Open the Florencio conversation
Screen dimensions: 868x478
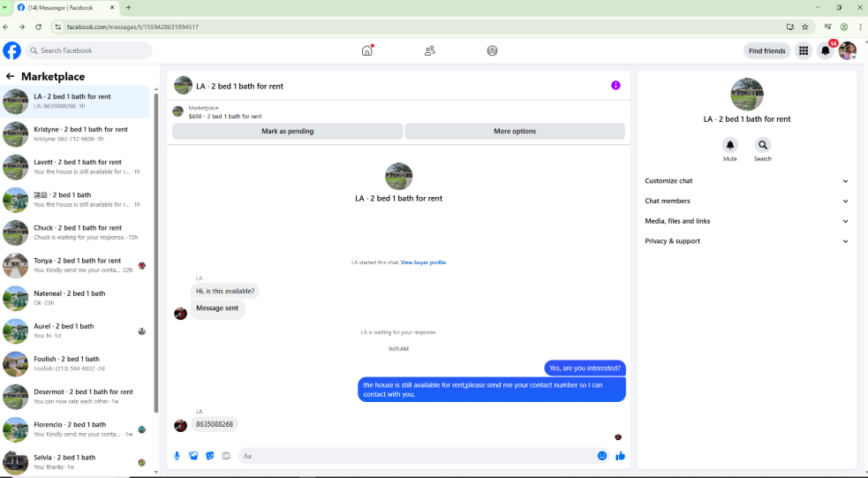[x=75, y=429]
